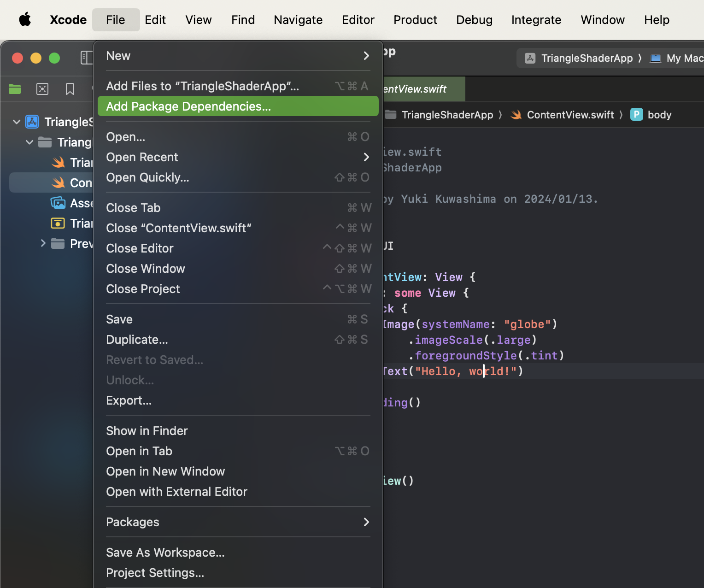Open the View menu

199,20
